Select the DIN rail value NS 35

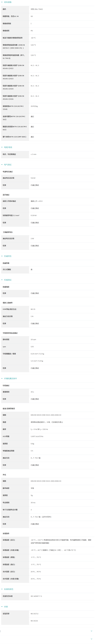pyautogui.click(x=33, y=309)
